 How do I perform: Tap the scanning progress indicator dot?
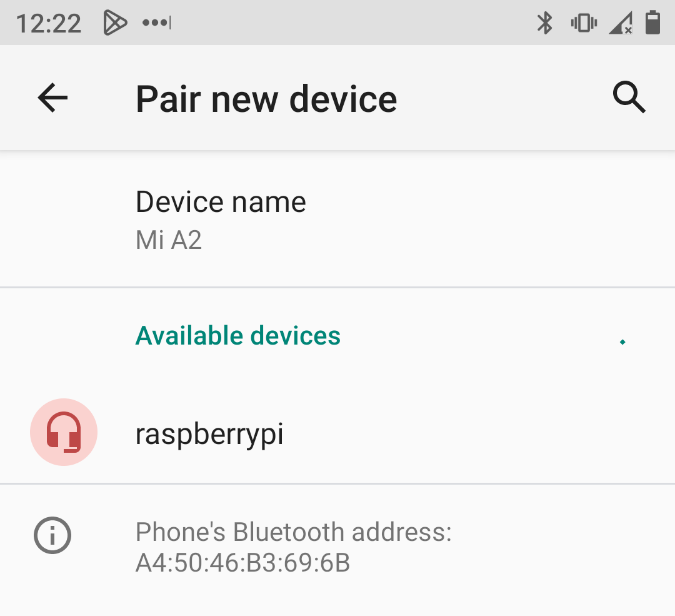point(622,341)
